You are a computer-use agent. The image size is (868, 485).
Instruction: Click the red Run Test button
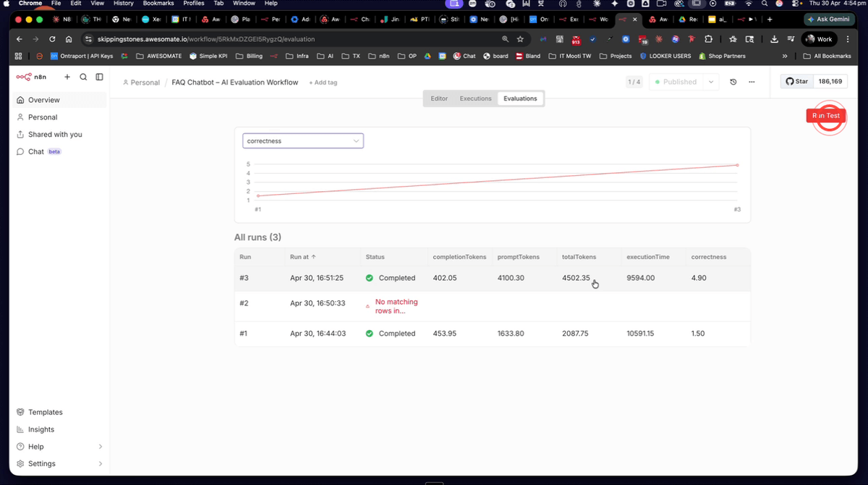point(825,116)
